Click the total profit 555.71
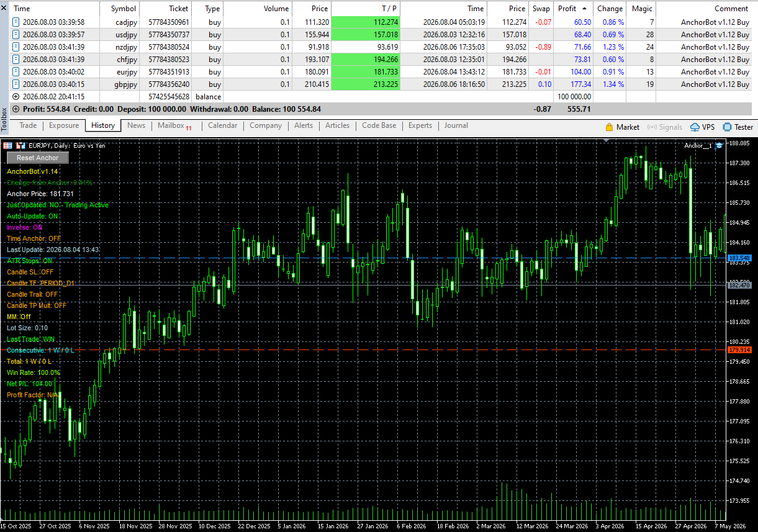This screenshot has height=532, width=758. pos(579,109)
